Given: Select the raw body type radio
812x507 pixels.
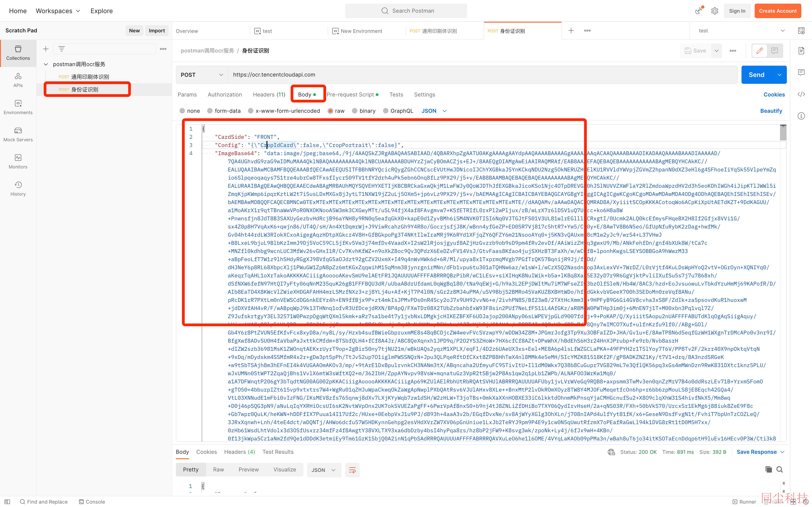Looking at the screenshot, I should [x=330, y=111].
